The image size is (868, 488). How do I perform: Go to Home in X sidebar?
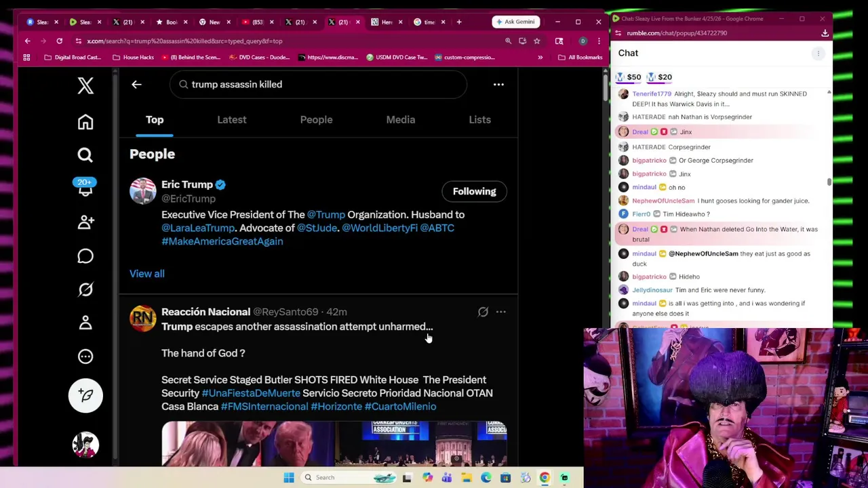(x=85, y=122)
